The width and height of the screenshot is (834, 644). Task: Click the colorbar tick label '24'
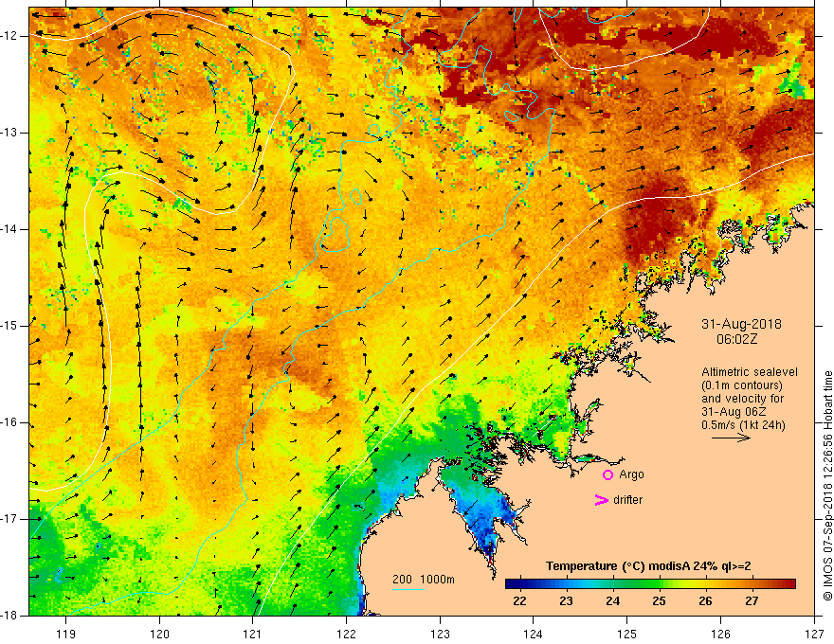[x=613, y=601]
